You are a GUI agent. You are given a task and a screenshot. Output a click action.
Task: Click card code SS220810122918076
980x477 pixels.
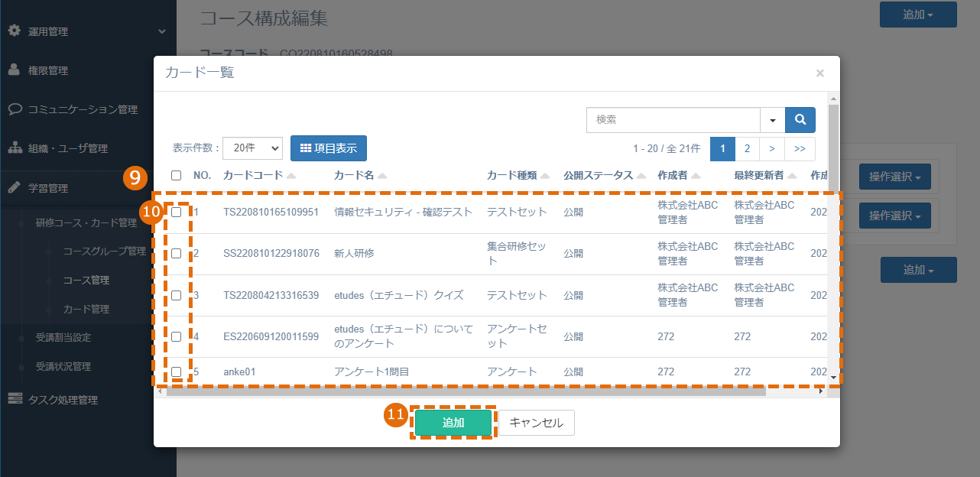[271, 253]
